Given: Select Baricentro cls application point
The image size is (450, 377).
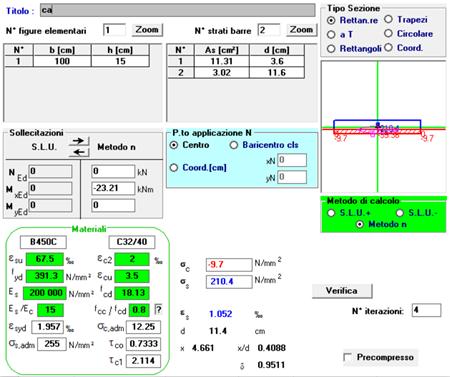Looking at the screenshot, I should pyautogui.click(x=264, y=145).
